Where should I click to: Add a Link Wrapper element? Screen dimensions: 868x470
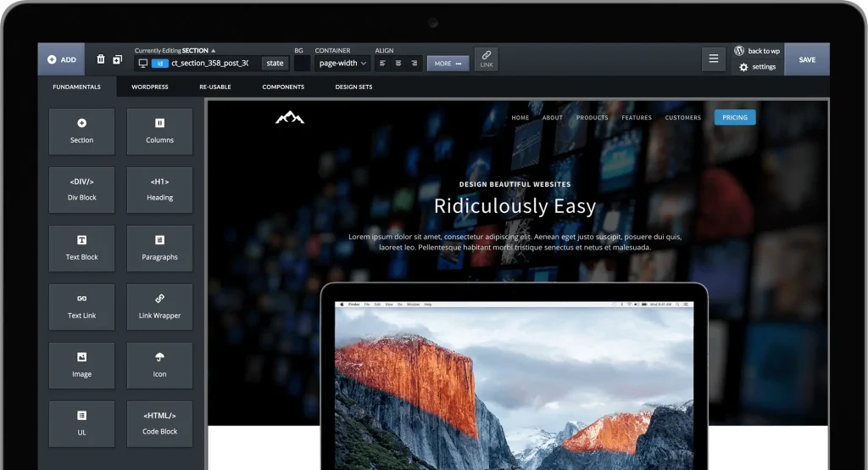[x=159, y=306]
